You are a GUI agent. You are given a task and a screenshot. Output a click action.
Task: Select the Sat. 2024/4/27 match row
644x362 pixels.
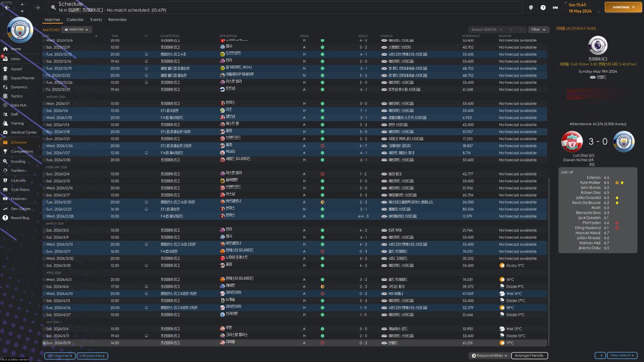295,315
